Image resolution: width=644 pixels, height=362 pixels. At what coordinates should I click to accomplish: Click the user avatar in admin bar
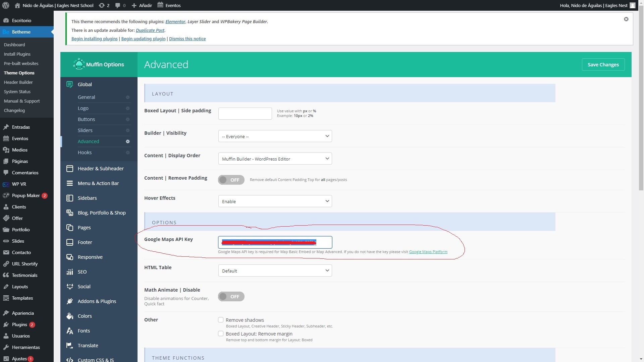[x=633, y=5]
